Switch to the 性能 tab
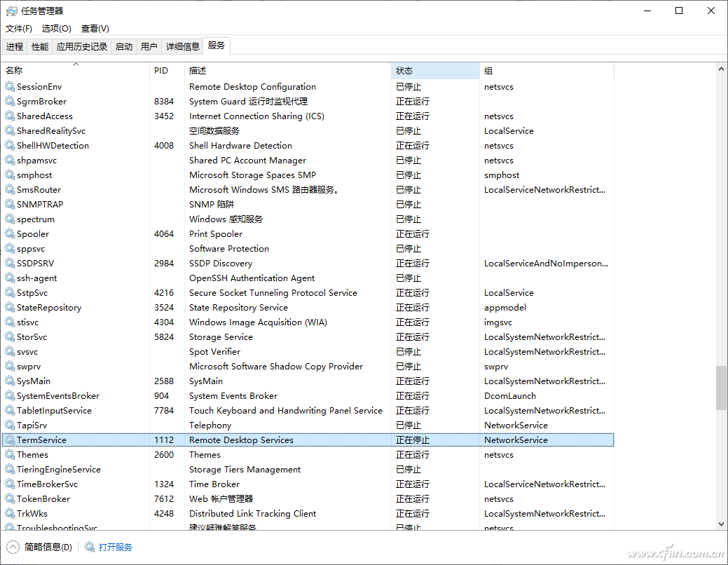728x565 pixels. click(40, 46)
